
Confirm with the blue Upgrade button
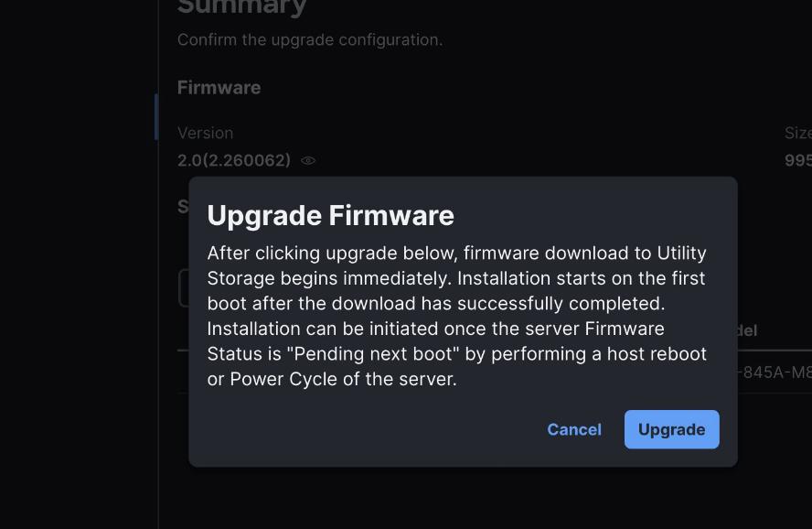(672, 429)
